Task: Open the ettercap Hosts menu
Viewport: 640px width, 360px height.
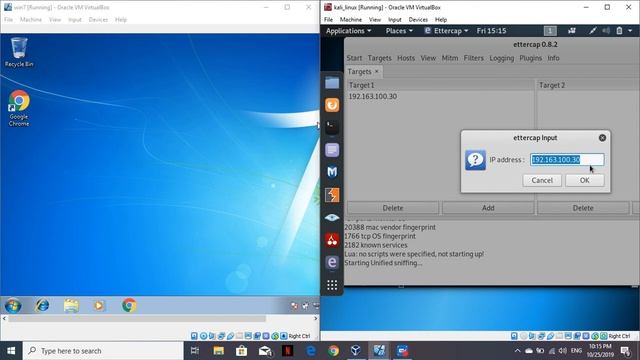Action: coord(406,58)
